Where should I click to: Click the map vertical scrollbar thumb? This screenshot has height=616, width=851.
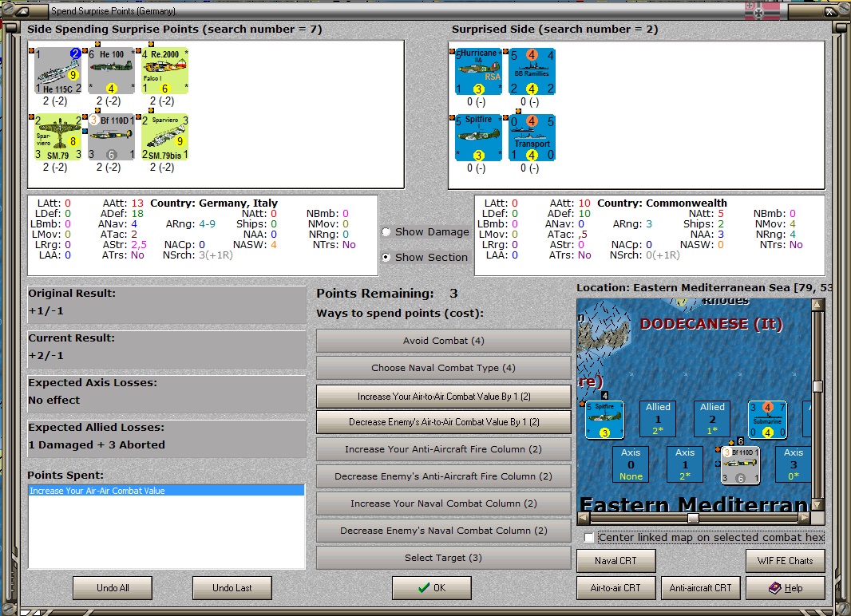[x=818, y=385]
